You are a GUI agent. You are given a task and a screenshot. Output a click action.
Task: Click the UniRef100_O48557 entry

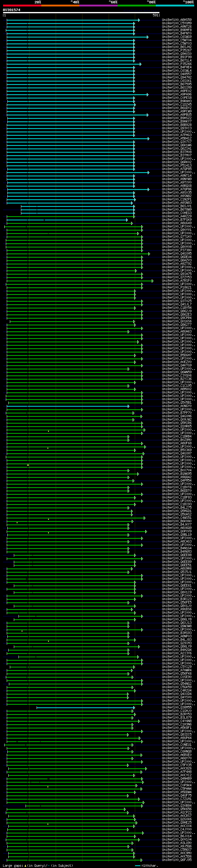[x=177, y=74]
